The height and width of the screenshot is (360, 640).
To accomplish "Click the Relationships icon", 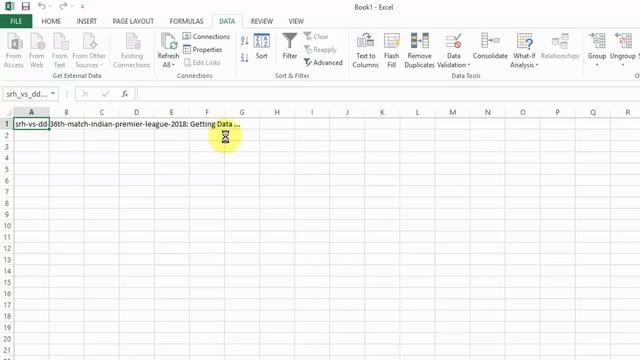I will coord(560,46).
